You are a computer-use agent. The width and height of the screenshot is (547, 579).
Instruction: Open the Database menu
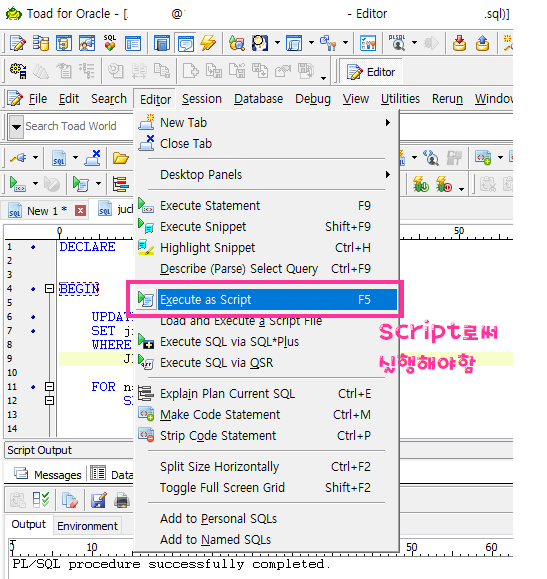coord(258,99)
